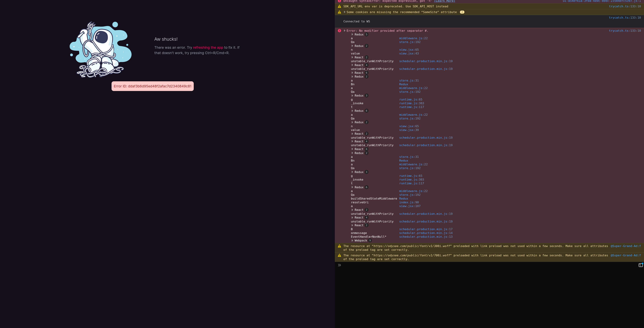Viewport: 644px width, 328px height.
Task: Click warning icon beside SameSite cookies message
Action: coord(339,12)
